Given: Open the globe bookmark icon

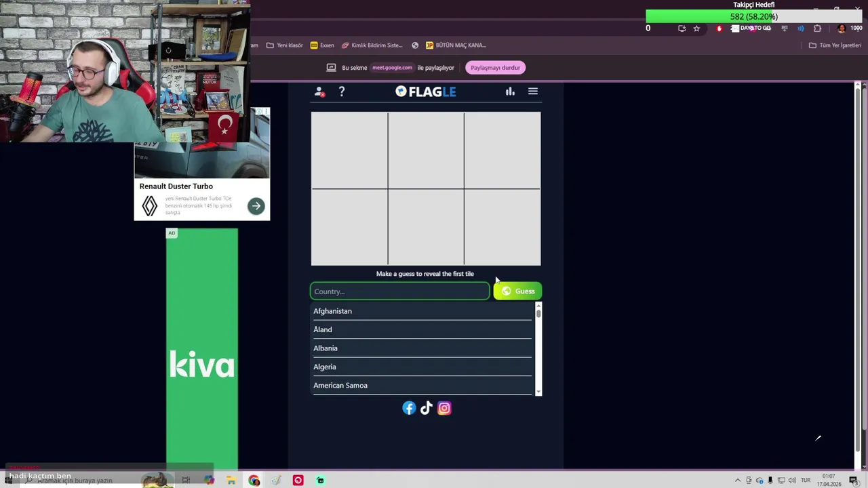Looking at the screenshot, I should tap(416, 45).
